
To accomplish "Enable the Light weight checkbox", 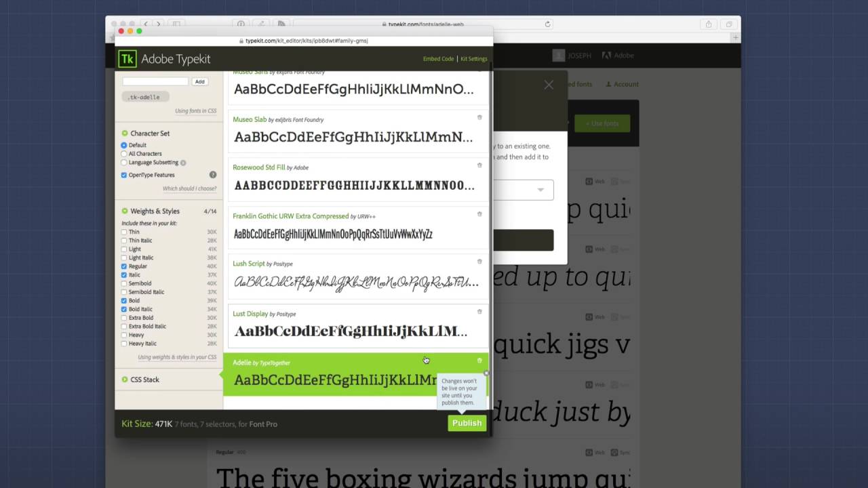I will point(124,249).
